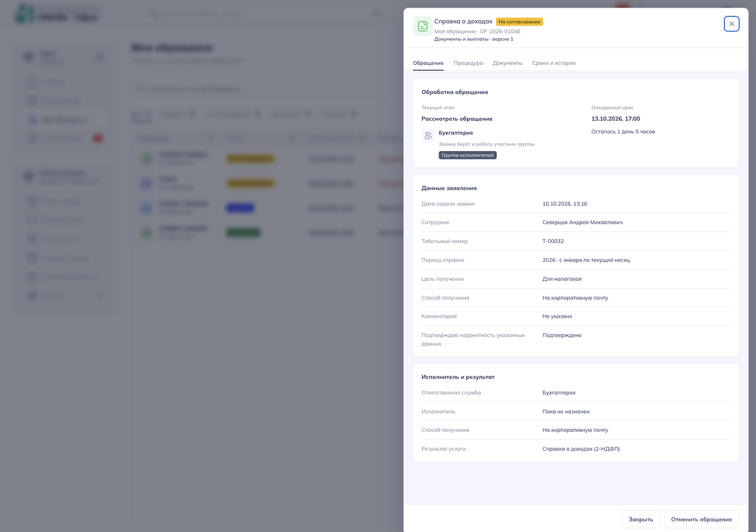
Task: Click the Обработка обращения section heading
Action: (455, 92)
